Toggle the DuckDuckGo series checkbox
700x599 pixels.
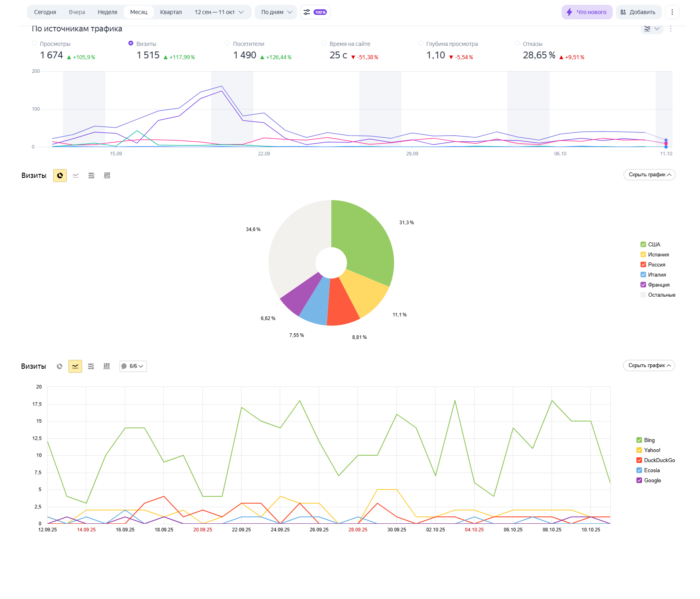click(639, 460)
